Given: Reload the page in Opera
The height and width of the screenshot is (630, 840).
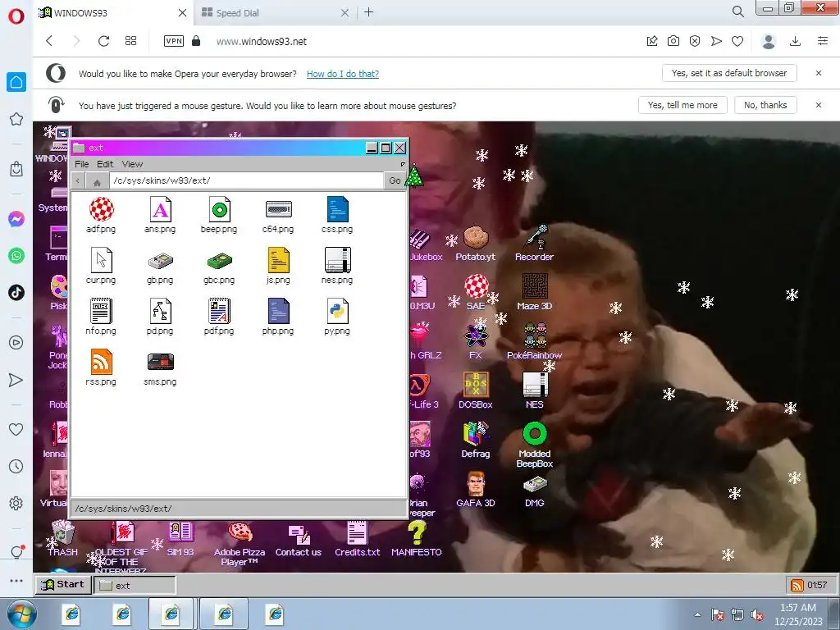Looking at the screenshot, I should pyautogui.click(x=103, y=41).
